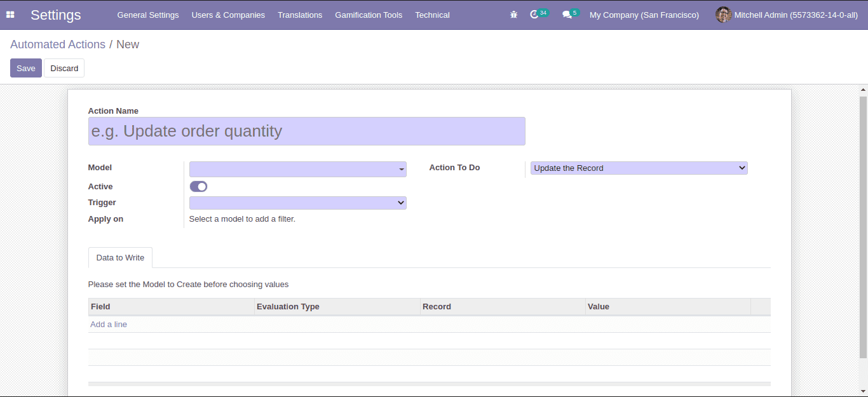Click the Settings app title
The height and width of the screenshot is (397, 868).
click(56, 15)
